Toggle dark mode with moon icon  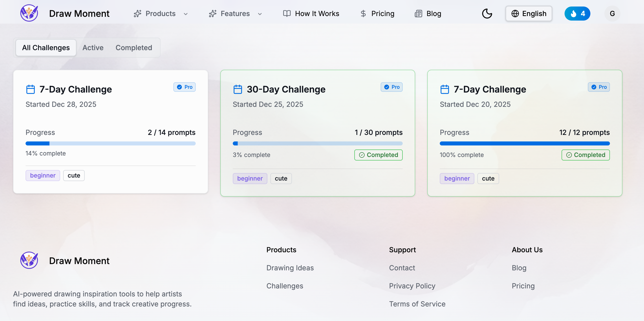[x=487, y=14]
